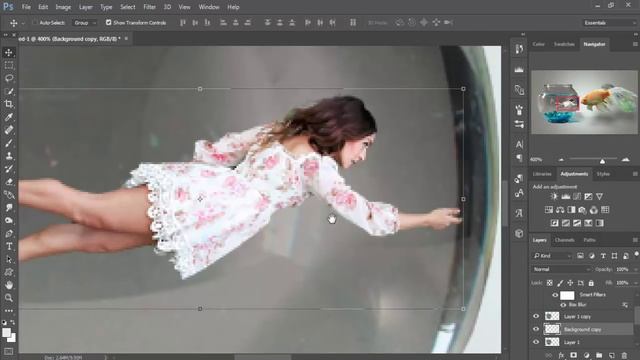The height and width of the screenshot is (360, 640).
Task: Select the Zoom tool
Action: point(9,298)
